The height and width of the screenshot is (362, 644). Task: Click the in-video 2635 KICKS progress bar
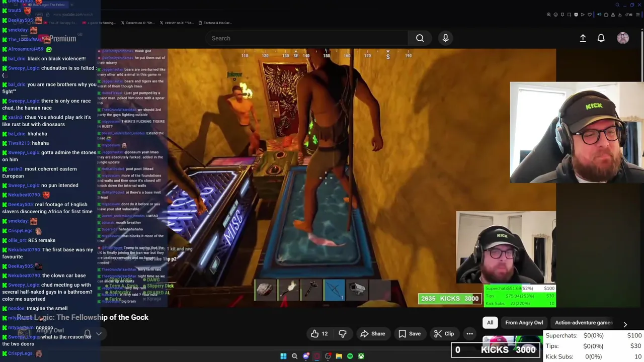pyautogui.click(x=449, y=299)
